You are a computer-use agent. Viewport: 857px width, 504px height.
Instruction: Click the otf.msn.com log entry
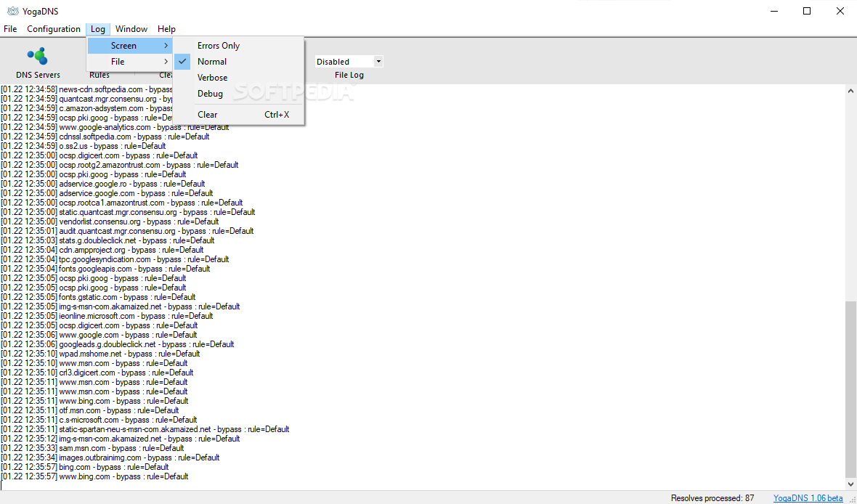tap(89, 410)
